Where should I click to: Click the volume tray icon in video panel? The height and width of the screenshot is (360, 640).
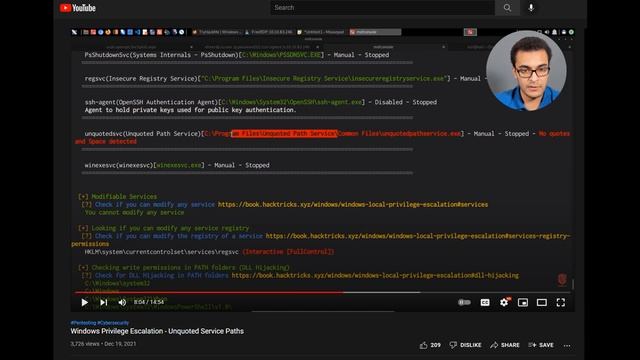pyautogui.click(x=547, y=32)
